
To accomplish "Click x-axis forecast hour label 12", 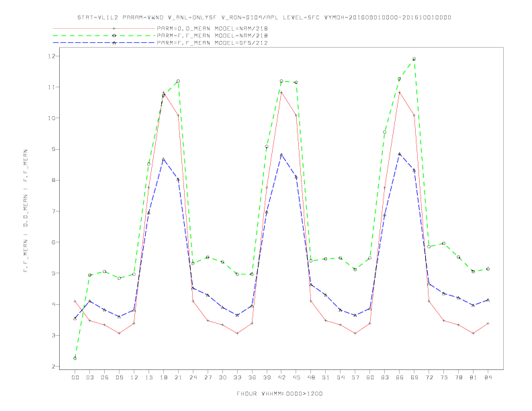I will click(134, 377).
